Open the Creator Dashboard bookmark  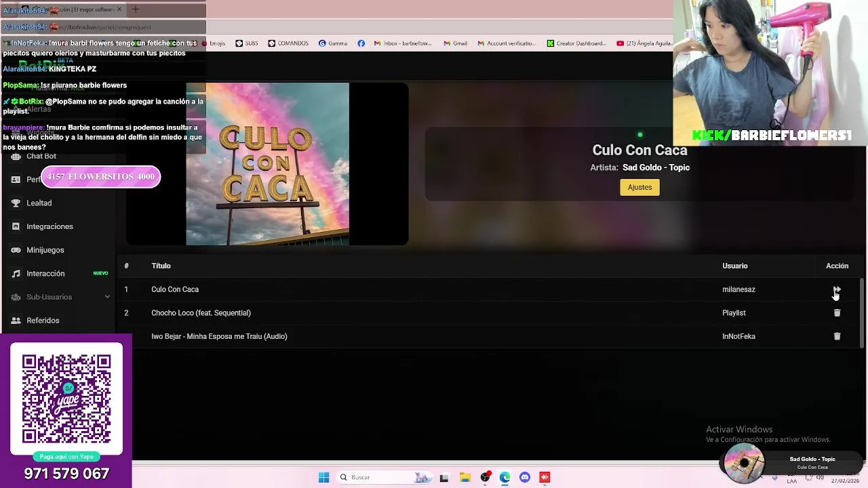pos(576,43)
